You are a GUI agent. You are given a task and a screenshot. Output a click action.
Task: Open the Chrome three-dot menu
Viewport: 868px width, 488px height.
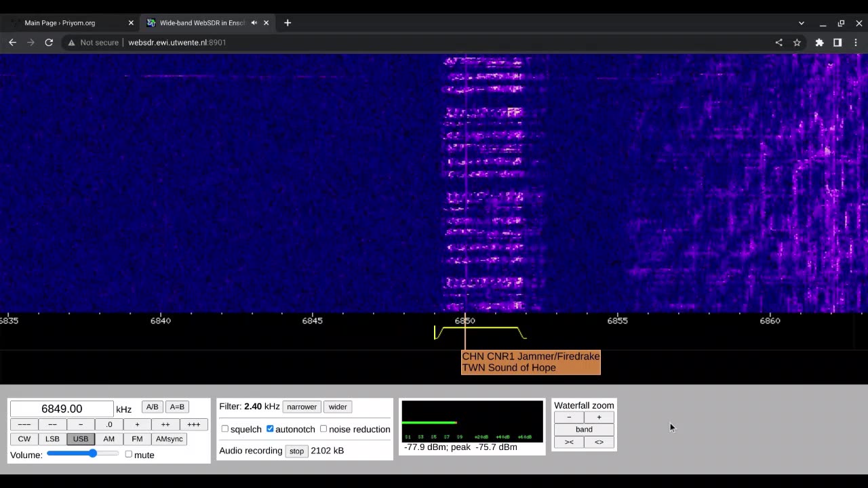tap(856, 42)
